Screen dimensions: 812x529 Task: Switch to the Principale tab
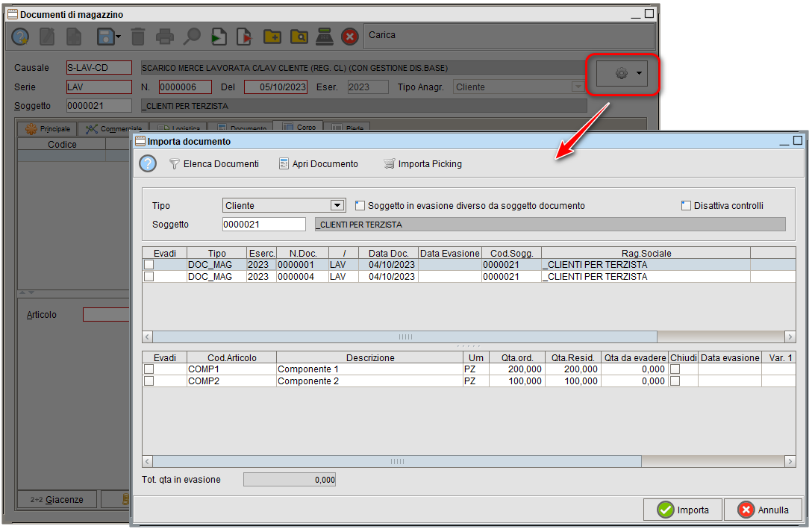[49, 129]
